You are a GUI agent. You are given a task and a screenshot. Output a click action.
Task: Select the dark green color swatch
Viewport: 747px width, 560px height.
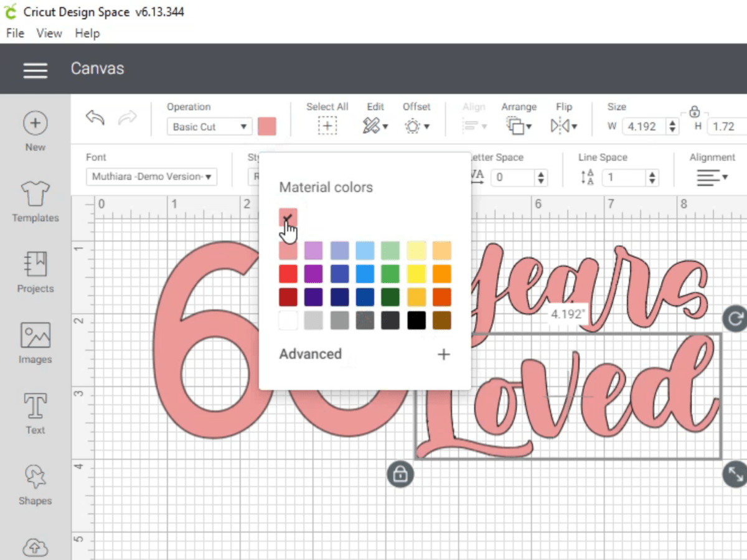[x=390, y=297]
